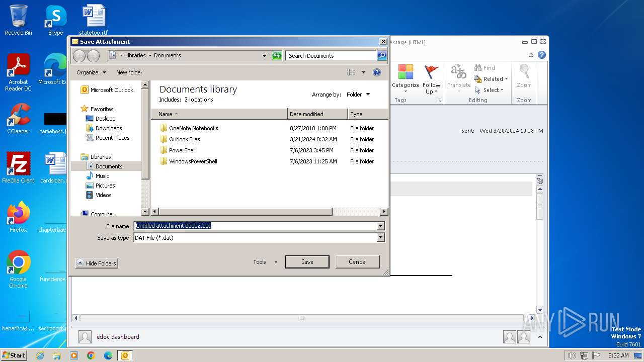Image resolution: width=644 pixels, height=362 pixels.
Task: Click the Cancel button
Action: point(358,262)
